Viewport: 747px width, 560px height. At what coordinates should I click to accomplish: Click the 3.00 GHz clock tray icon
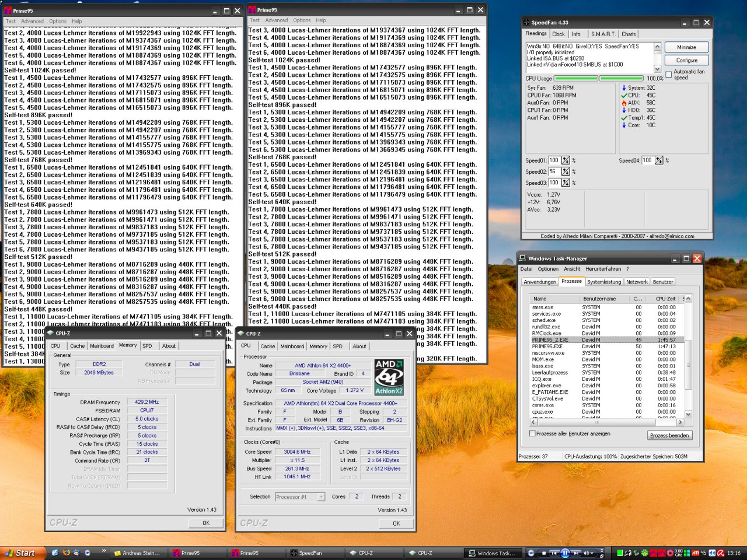(x=679, y=553)
